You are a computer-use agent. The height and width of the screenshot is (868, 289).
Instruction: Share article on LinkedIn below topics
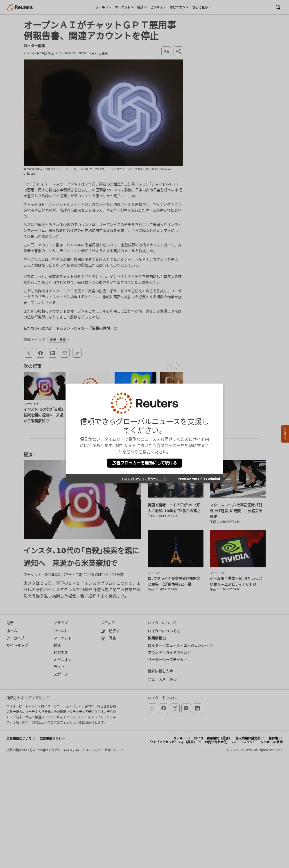(52, 353)
